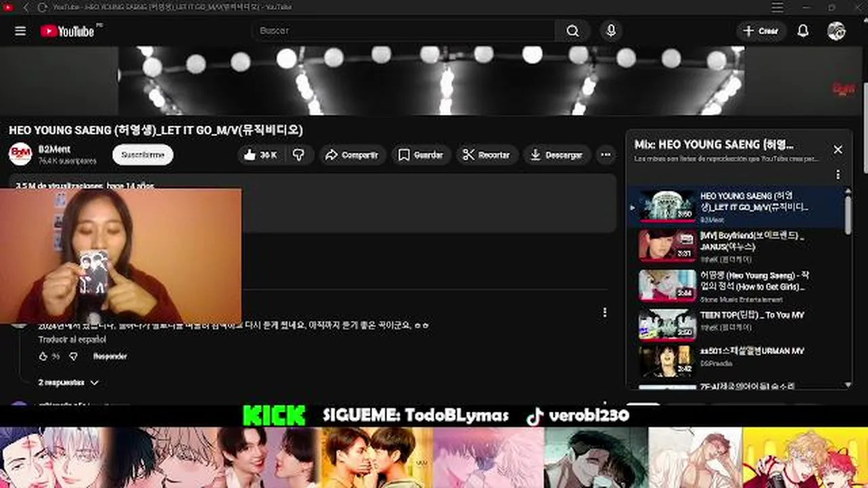Reply to comment with Responder
Screen dimensions: 868x488
click(110, 357)
